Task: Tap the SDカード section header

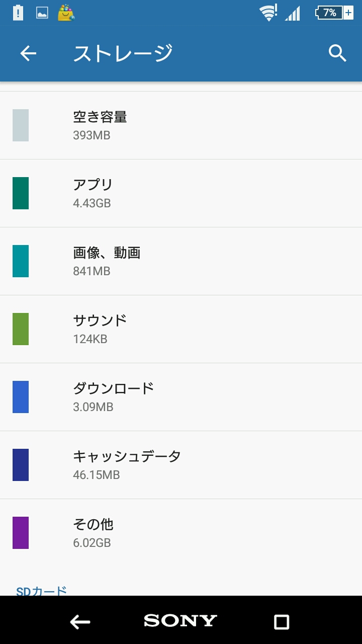Action: coord(42,591)
